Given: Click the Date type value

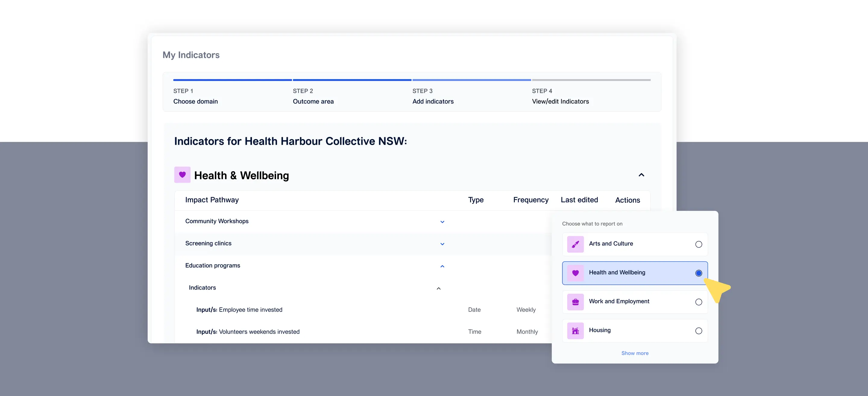Looking at the screenshot, I should click(474, 310).
